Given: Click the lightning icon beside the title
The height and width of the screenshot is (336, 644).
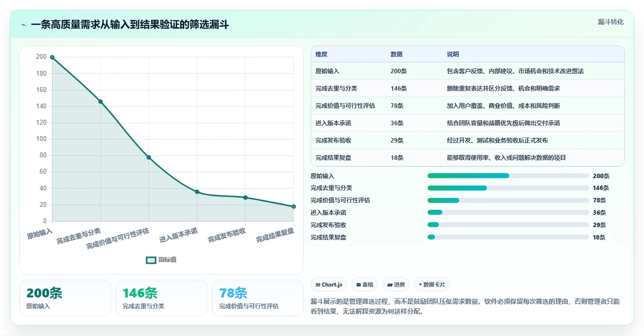Looking at the screenshot, I should (23, 25).
